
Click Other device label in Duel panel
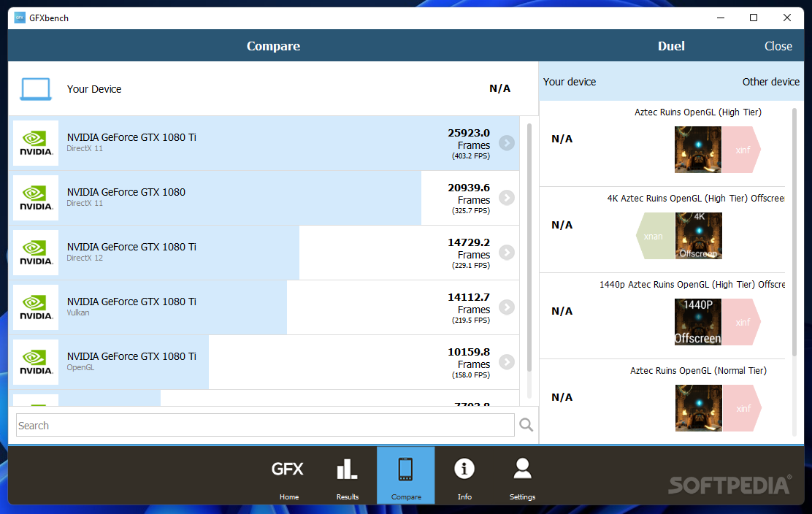[770, 82]
